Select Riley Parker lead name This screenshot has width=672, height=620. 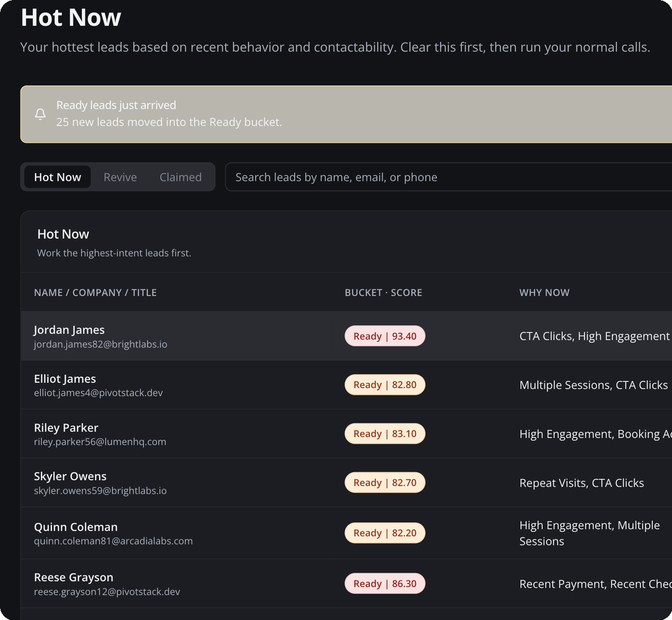(66, 428)
